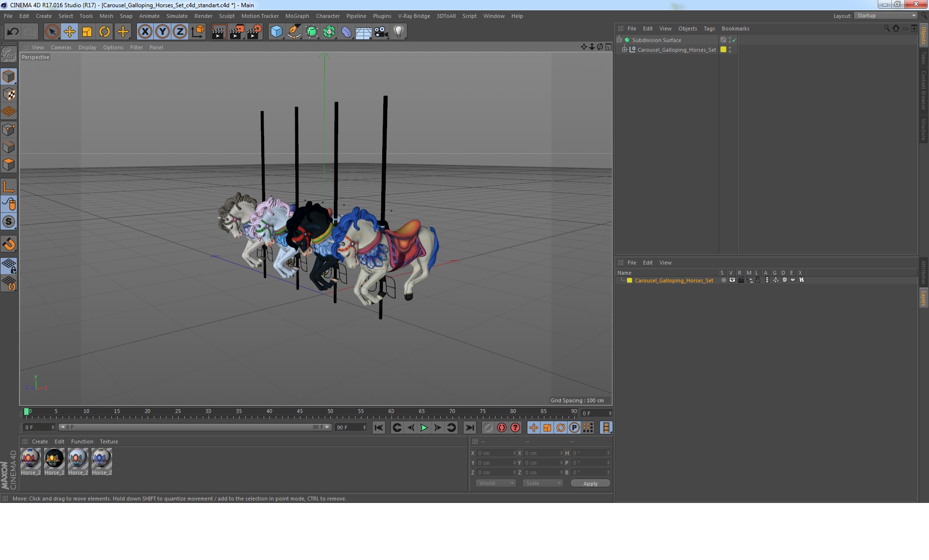Open the Character menu
The width and height of the screenshot is (929, 560).
coord(328,16)
